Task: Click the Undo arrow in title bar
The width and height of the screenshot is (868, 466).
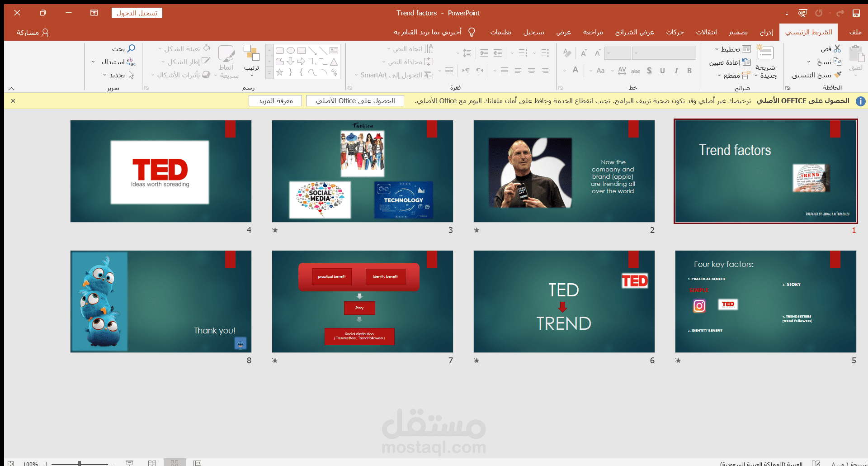Action: point(840,13)
